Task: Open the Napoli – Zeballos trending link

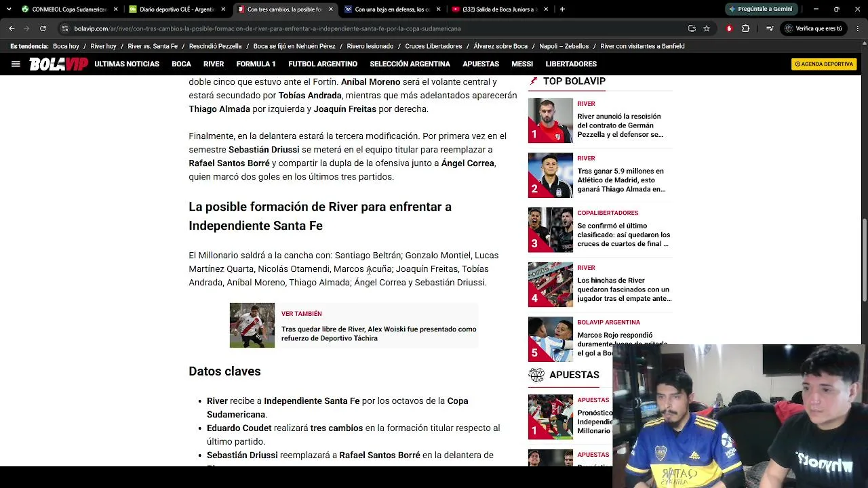Action: (x=564, y=46)
